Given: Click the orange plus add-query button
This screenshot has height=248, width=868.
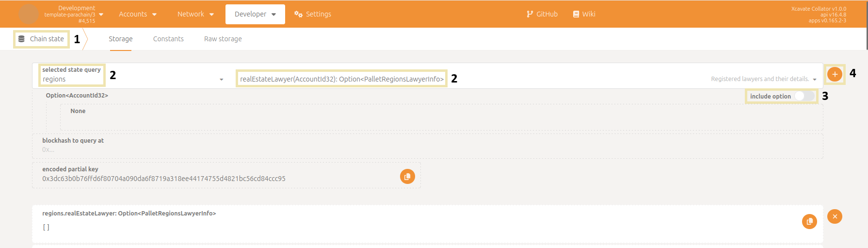Looking at the screenshot, I should pyautogui.click(x=834, y=74).
